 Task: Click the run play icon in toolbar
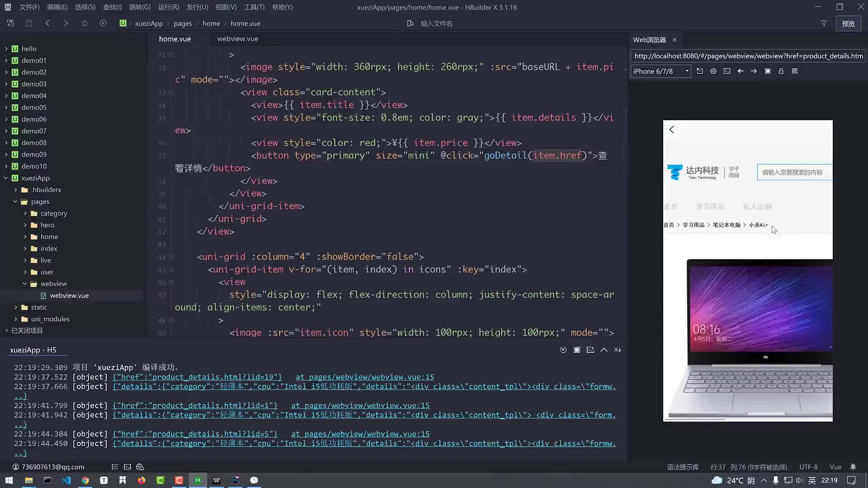(x=103, y=23)
